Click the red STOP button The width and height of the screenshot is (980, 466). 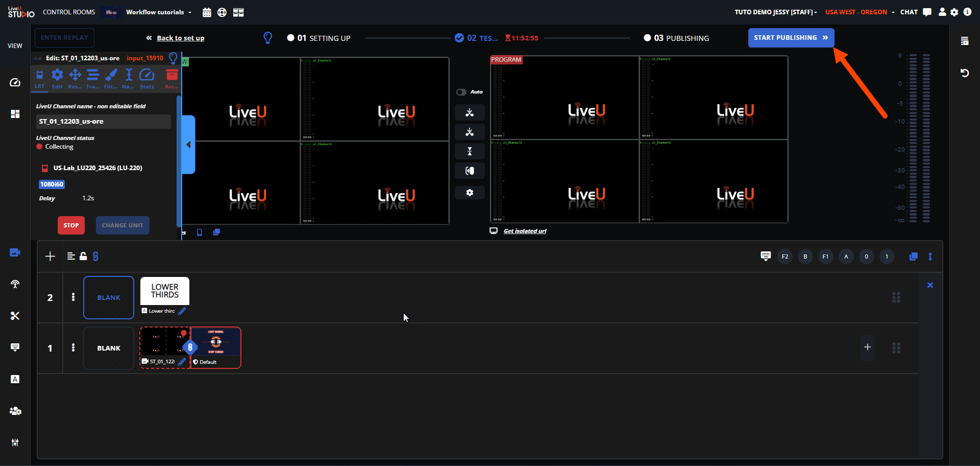71,225
